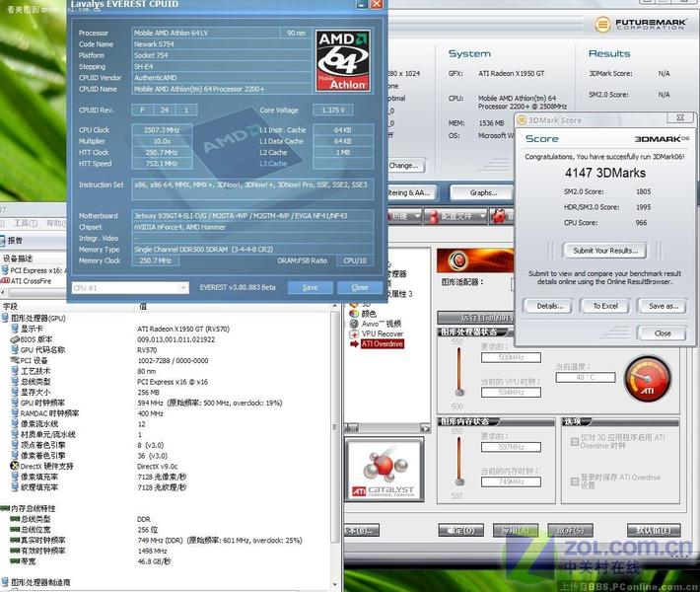Screen dimensions: 700x592
Task: Open the 工具 menu in EVEREST
Action: 27,223
